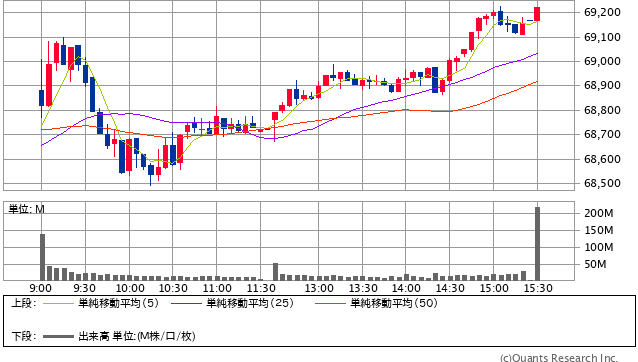Click the Quants Research Inc. copyright text
This screenshot has height=362, width=638.
[x=559, y=358]
